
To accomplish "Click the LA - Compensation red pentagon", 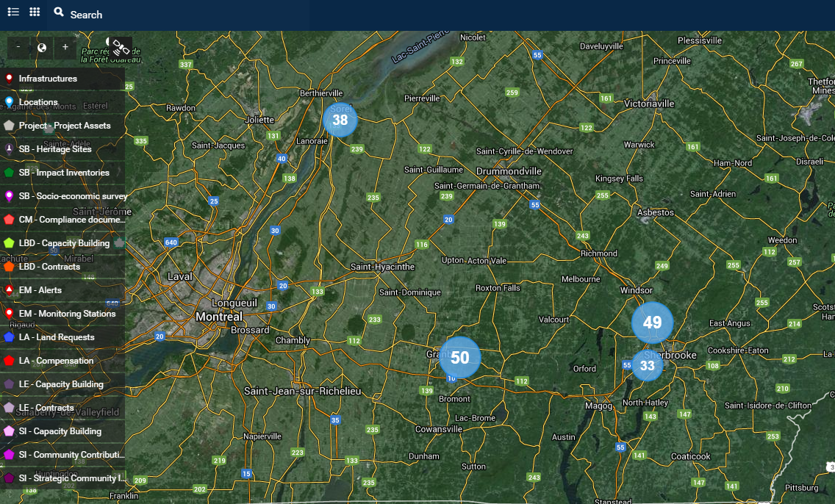I will (9, 361).
